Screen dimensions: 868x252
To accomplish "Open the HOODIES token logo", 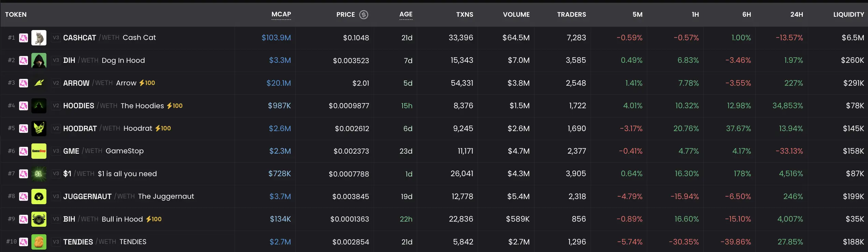I will tap(39, 106).
